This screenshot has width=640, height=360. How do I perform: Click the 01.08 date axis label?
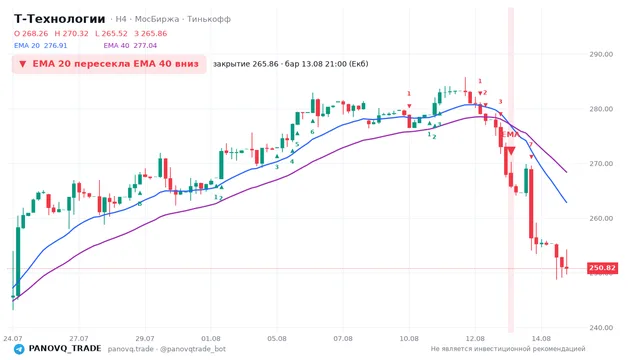tap(211, 338)
